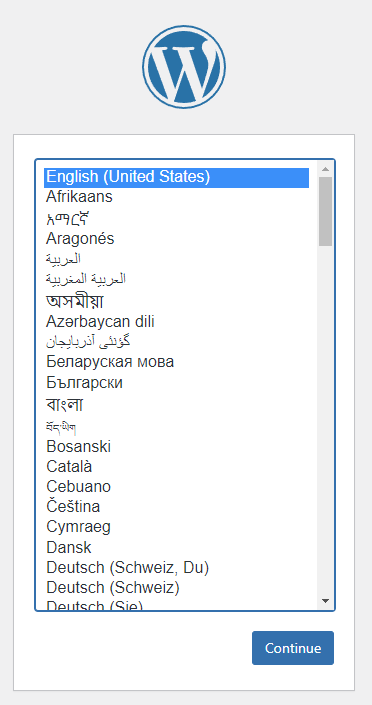The width and height of the screenshot is (372, 705).
Task: Select Azərbaycan dili option
Action: coord(176,321)
